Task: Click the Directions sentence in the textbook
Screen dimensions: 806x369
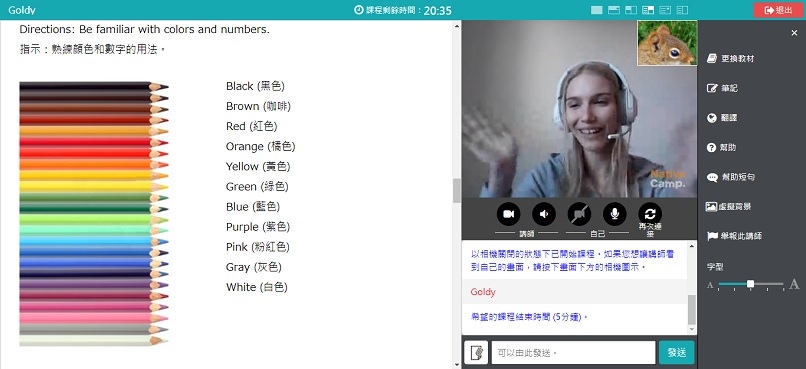Action: click(x=144, y=29)
